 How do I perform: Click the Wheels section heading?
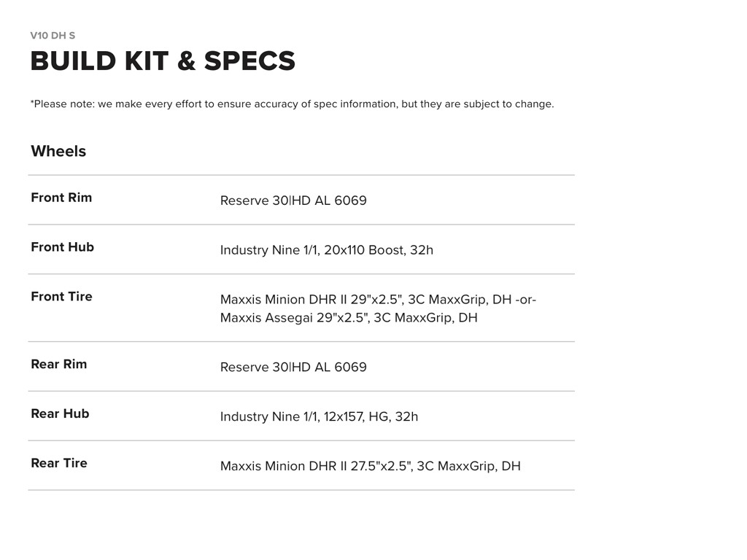click(x=58, y=151)
